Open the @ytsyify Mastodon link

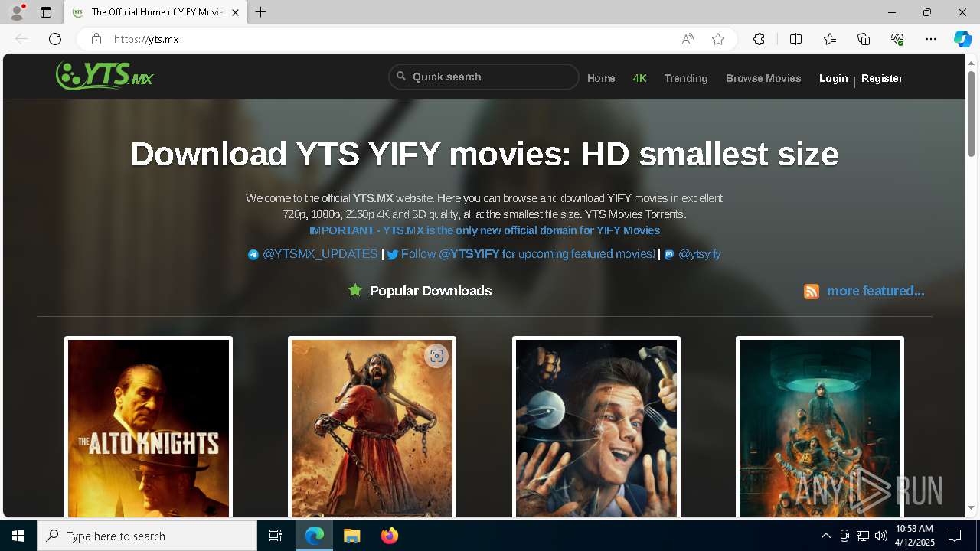tap(692, 254)
